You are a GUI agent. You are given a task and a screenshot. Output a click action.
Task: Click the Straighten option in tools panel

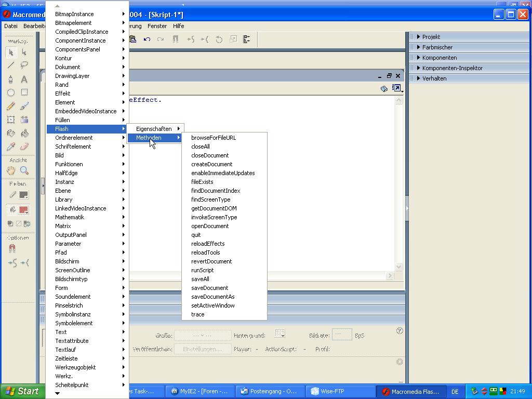tap(25, 263)
